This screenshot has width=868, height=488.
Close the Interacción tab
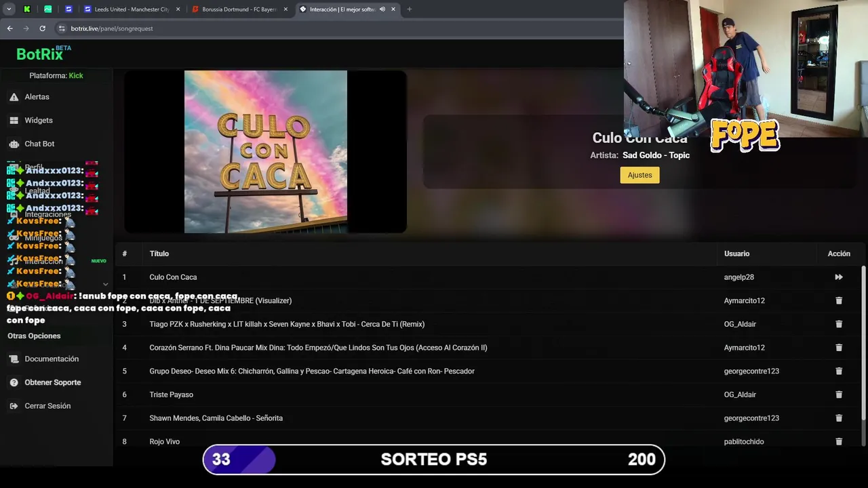(393, 9)
